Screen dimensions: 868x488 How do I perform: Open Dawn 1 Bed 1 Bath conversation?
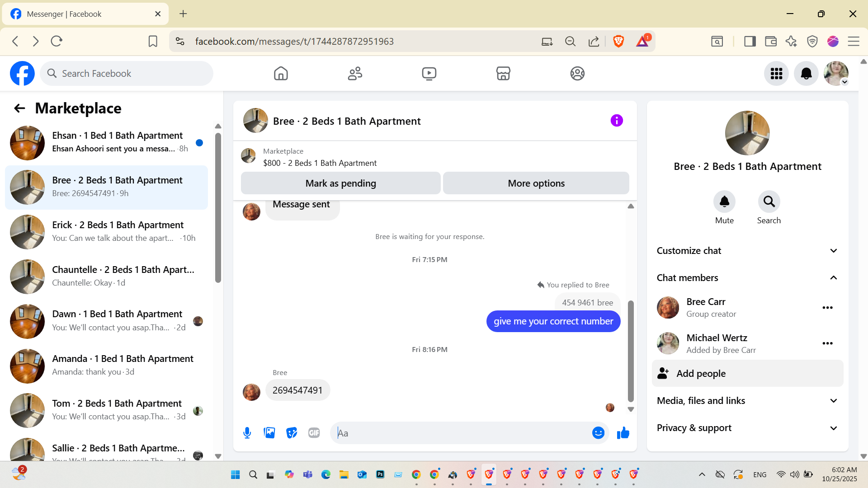click(x=107, y=321)
